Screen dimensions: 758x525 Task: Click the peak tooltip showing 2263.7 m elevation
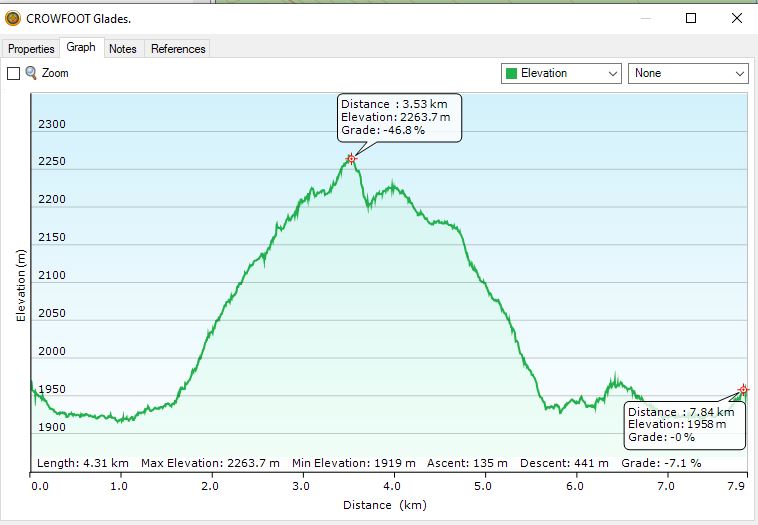pos(399,117)
